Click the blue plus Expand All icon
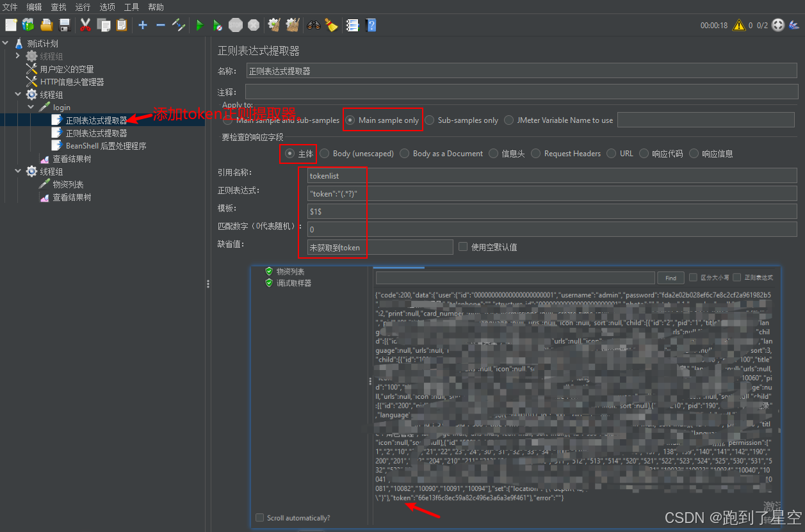The image size is (805, 532). point(143,25)
